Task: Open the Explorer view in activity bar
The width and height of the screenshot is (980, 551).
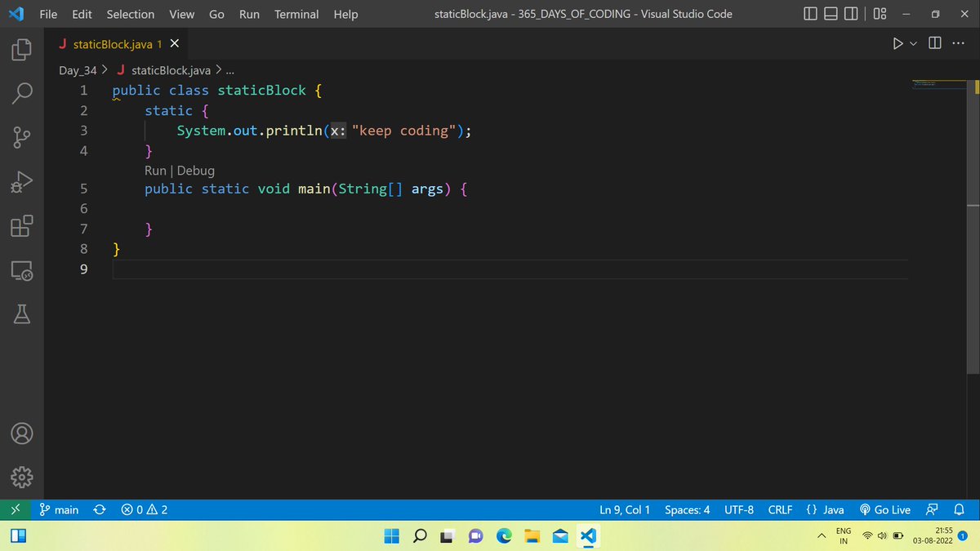Action: click(x=22, y=51)
